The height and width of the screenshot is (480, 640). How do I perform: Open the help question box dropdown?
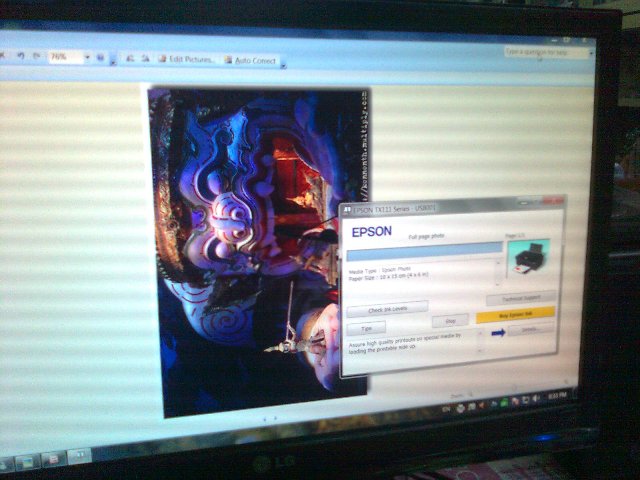[591, 53]
